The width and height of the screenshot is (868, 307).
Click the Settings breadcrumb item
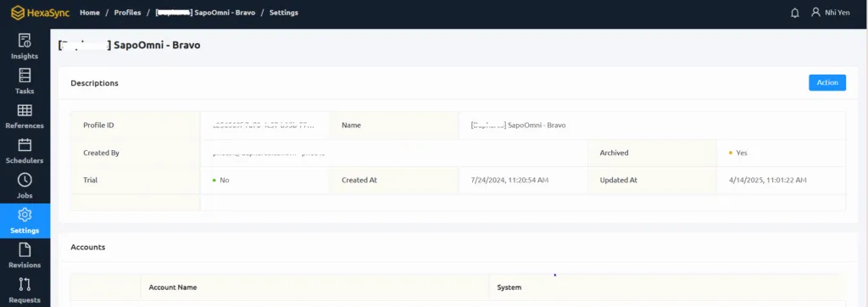(283, 12)
